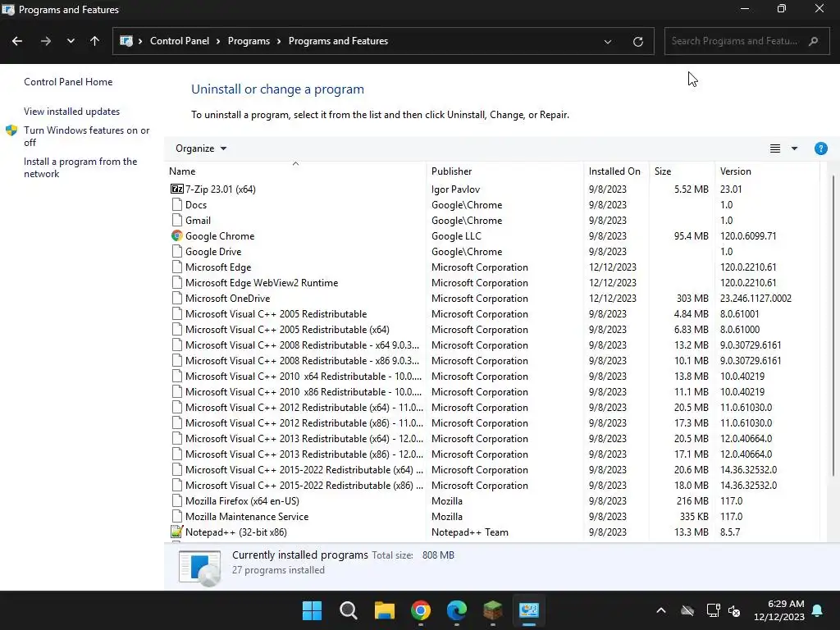
Task: Open taskbar Search
Action: pyautogui.click(x=348, y=610)
